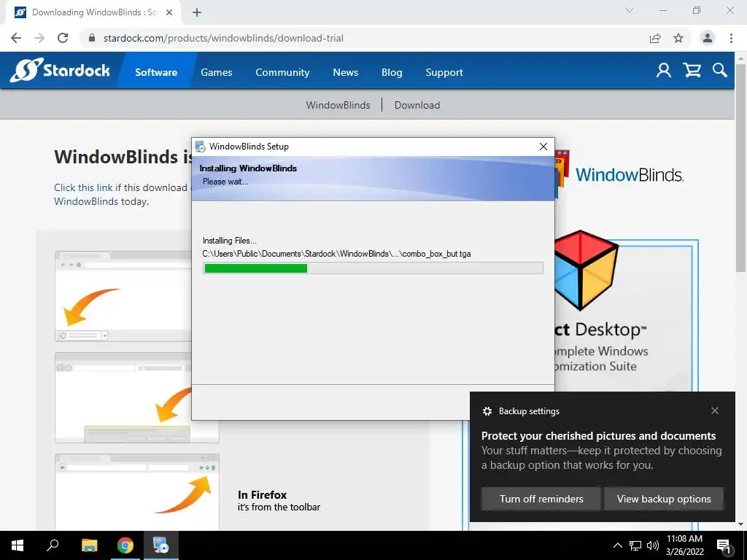Screen dimensions: 747x560
Task: Open network status tray icon
Action: [x=635, y=545]
